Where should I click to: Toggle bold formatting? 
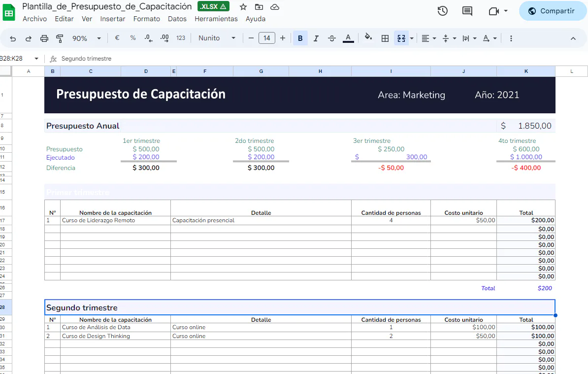tap(300, 38)
